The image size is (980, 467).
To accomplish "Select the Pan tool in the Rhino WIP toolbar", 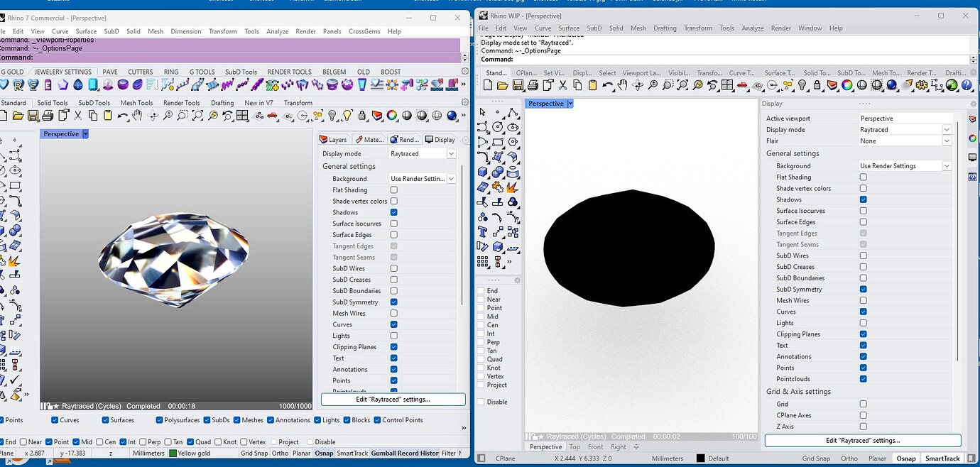I will point(622,85).
